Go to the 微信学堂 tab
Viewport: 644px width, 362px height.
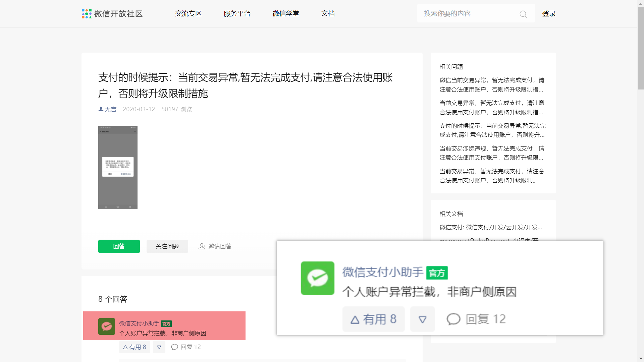point(285,14)
